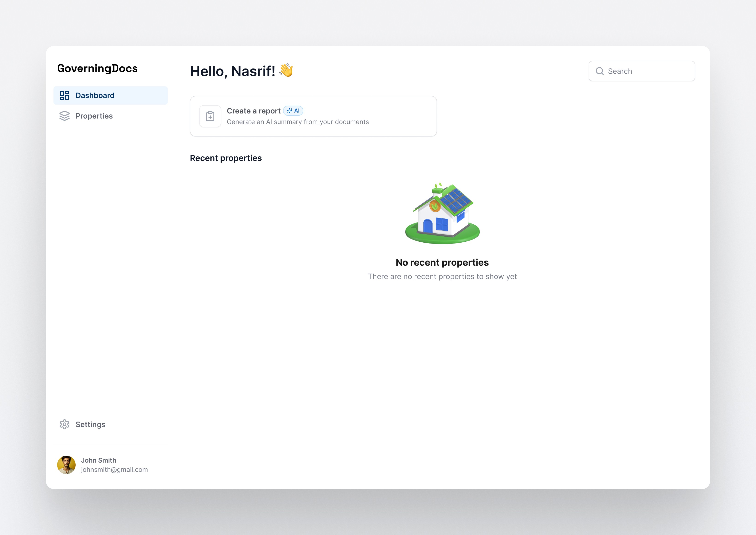Screen dimensions: 756x535
Task: Click the Hello, Nasrif! greeting title
Action: point(233,71)
